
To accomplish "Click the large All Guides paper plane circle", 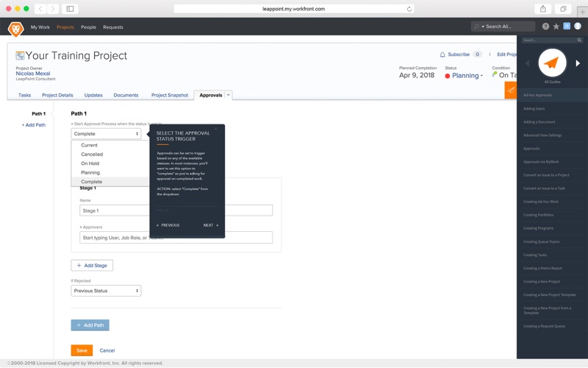I will [x=552, y=63].
